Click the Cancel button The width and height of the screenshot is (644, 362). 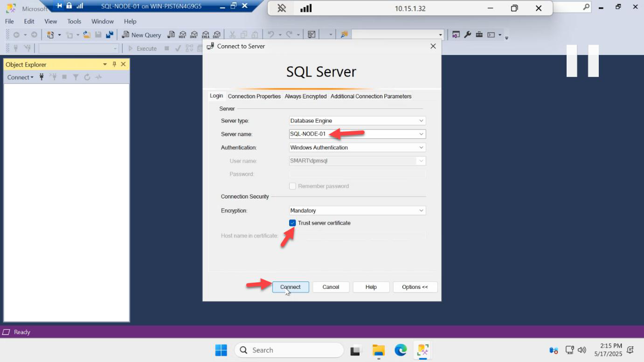[331, 287]
